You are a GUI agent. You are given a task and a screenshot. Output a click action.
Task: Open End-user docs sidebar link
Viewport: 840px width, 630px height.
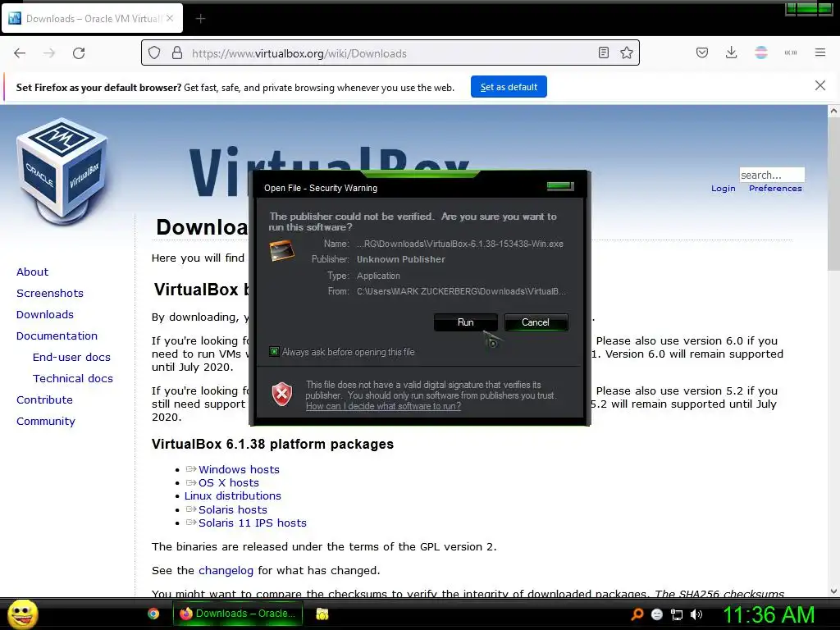click(x=72, y=358)
